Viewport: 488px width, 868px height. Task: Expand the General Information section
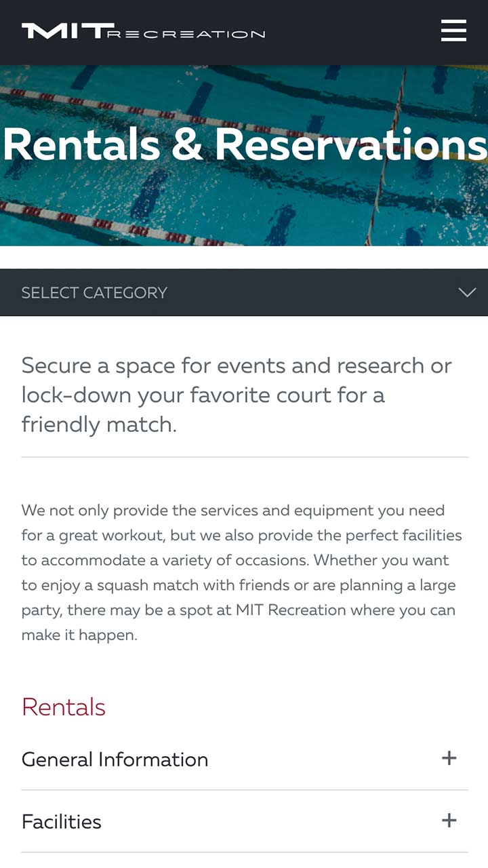point(115,759)
